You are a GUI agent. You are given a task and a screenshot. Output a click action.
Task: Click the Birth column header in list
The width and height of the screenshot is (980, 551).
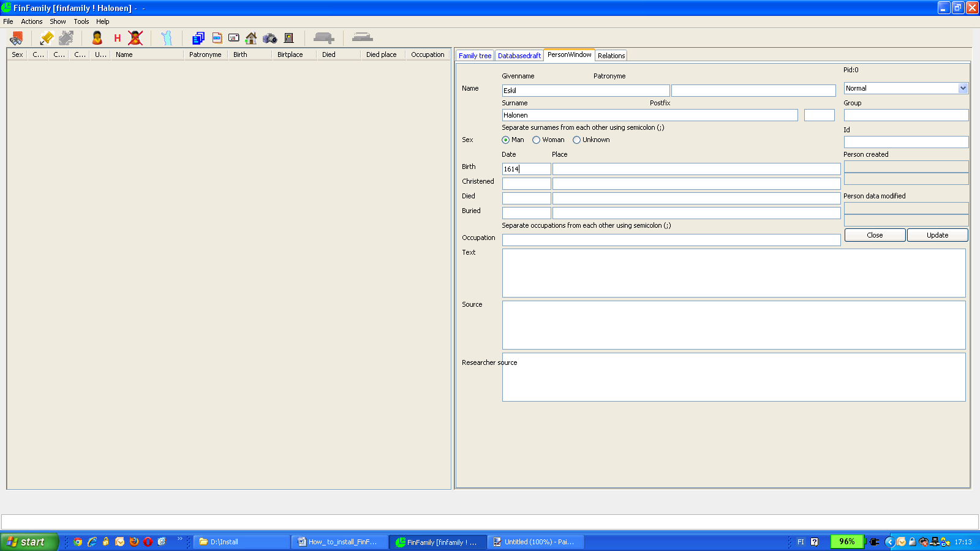[250, 54]
